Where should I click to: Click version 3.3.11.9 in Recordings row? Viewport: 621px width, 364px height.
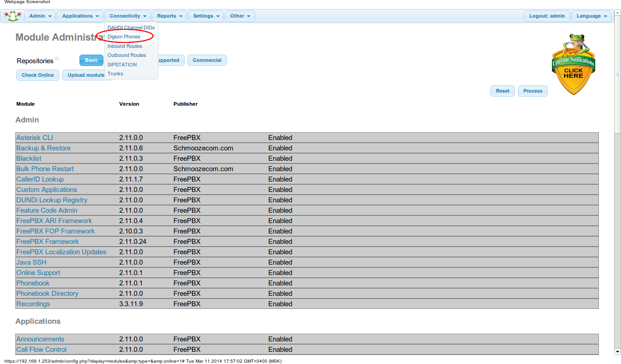(x=131, y=304)
